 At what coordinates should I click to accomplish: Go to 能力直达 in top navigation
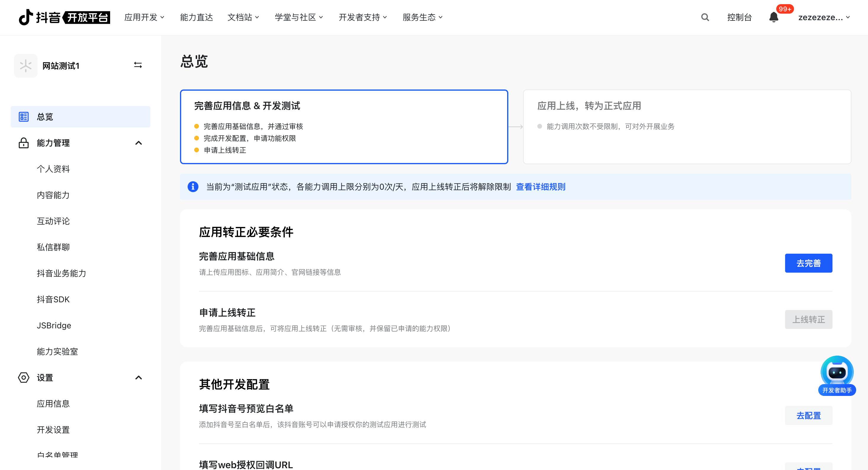click(197, 17)
